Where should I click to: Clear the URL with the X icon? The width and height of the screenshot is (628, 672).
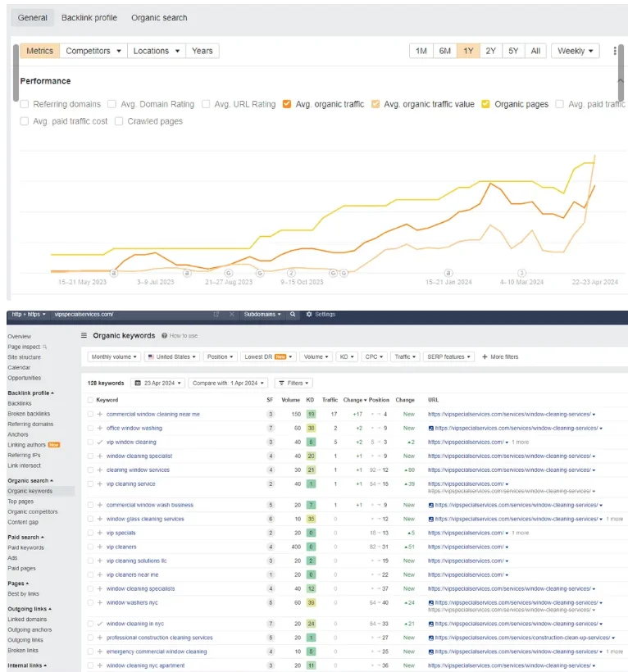232,314
